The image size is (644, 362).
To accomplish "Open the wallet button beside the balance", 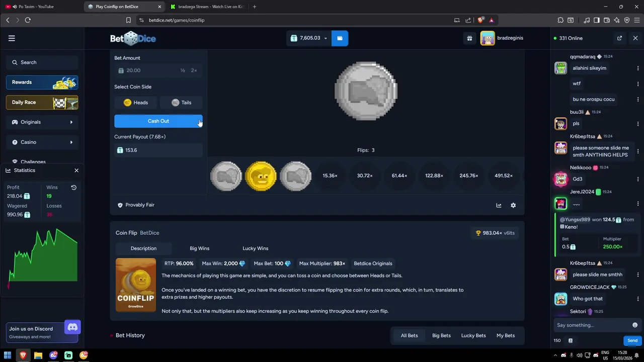I will tap(340, 38).
